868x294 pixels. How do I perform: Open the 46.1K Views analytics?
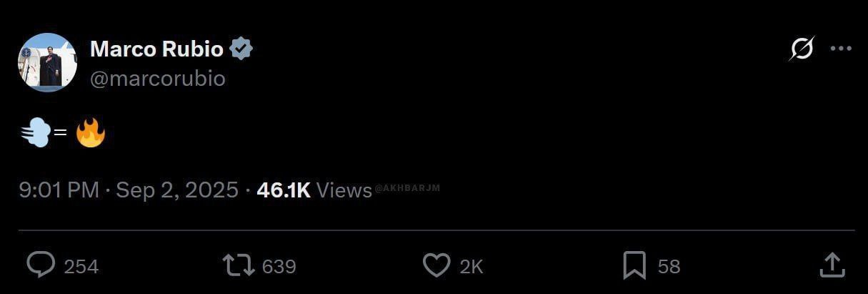click(x=314, y=190)
